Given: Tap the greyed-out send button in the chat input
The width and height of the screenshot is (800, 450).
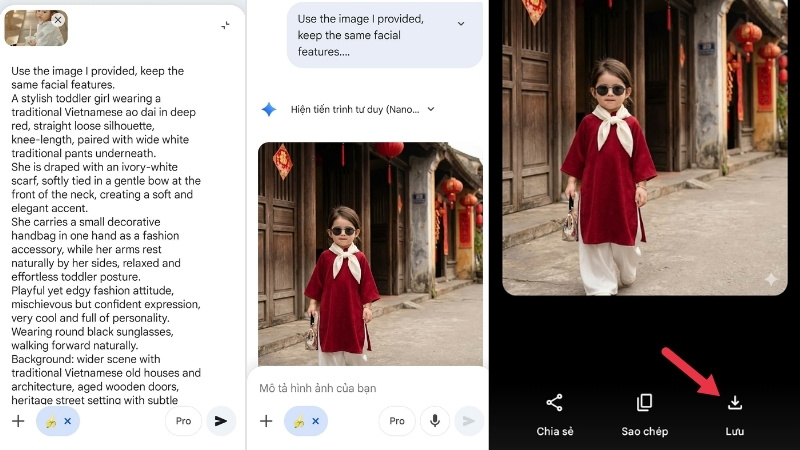Looking at the screenshot, I should click(x=468, y=421).
